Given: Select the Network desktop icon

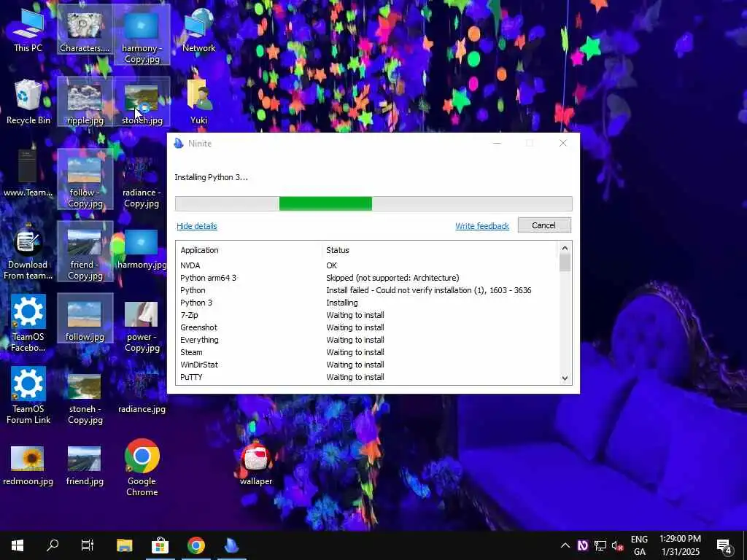Looking at the screenshot, I should (198, 31).
